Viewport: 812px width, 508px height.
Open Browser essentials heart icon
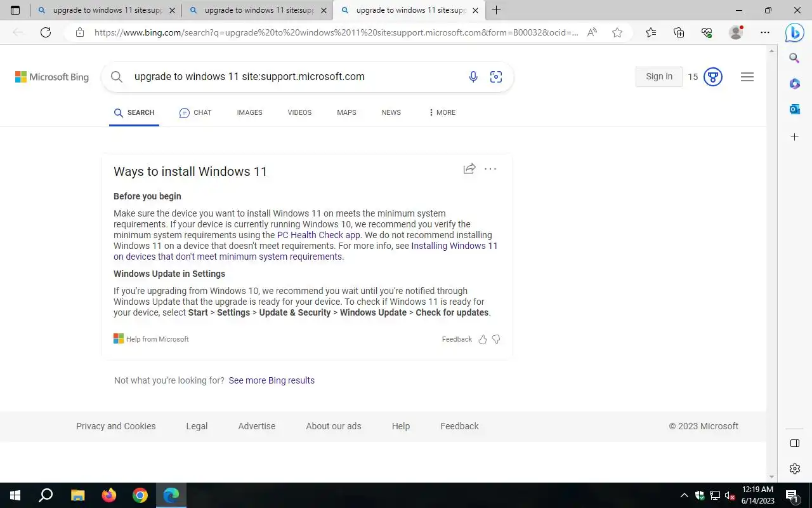click(x=707, y=32)
